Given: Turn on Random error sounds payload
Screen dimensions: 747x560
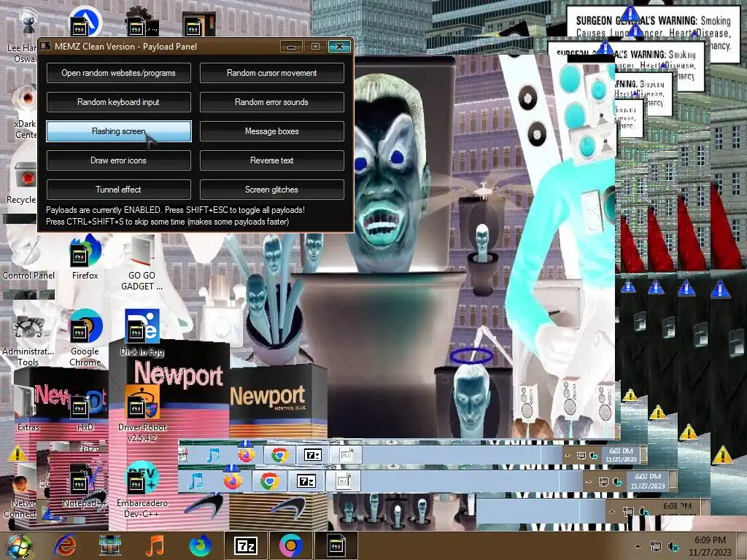Looking at the screenshot, I should point(271,102).
